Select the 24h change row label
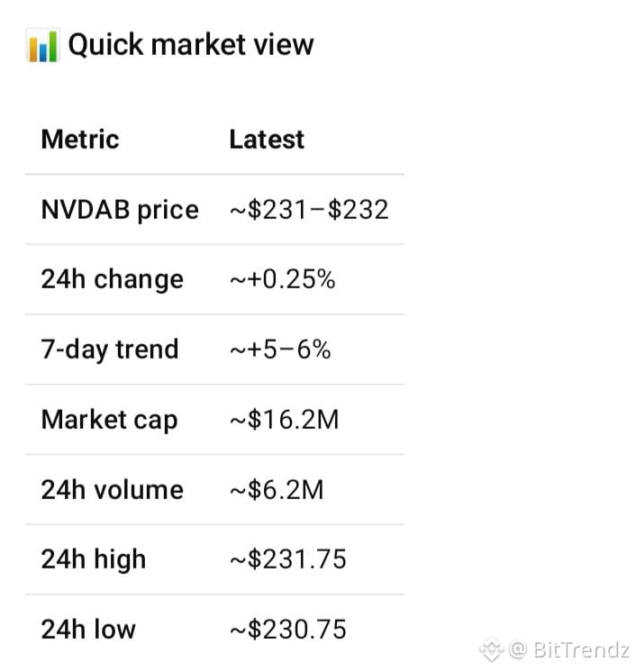636x672 pixels. pyautogui.click(x=113, y=280)
